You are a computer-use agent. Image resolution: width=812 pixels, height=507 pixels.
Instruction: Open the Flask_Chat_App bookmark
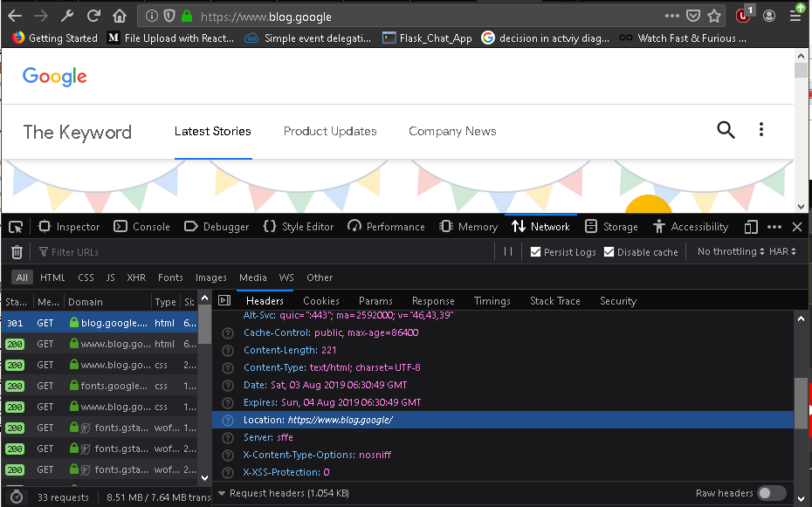427,38
